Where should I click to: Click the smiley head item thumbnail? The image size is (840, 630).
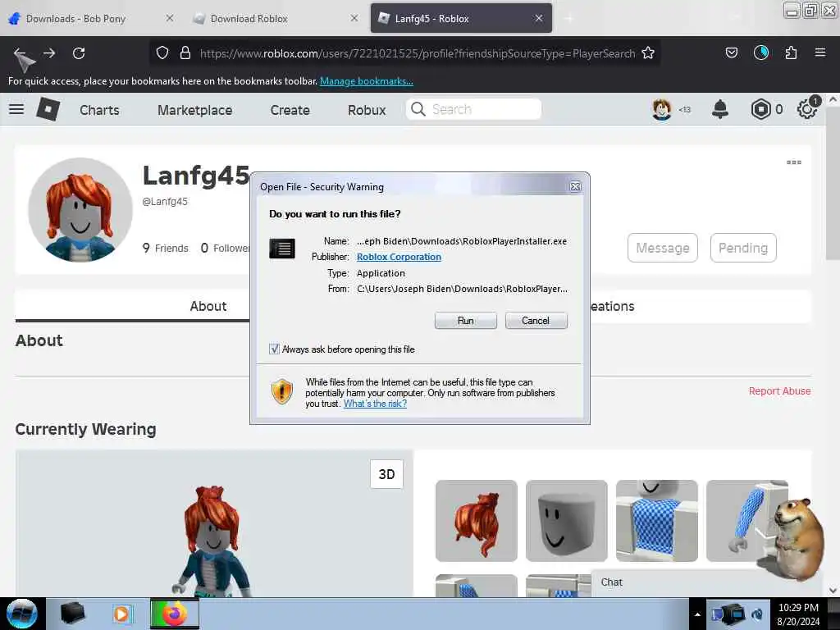(x=567, y=521)
